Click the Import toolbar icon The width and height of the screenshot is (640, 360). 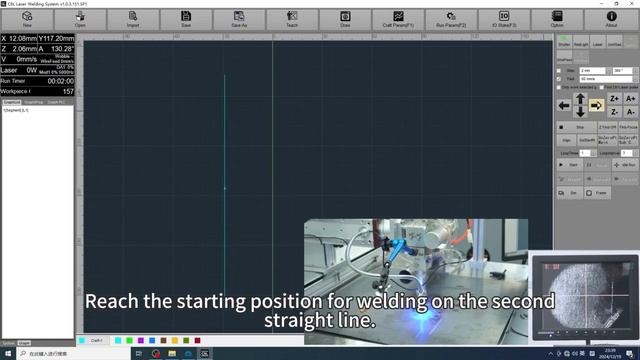(x=133, y=19)
